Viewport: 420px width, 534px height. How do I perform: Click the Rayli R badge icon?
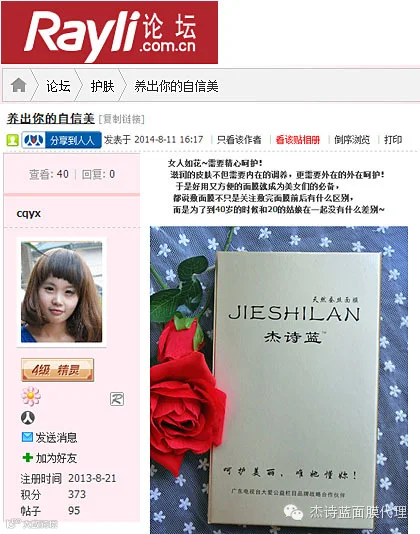(x=117, y=399)
